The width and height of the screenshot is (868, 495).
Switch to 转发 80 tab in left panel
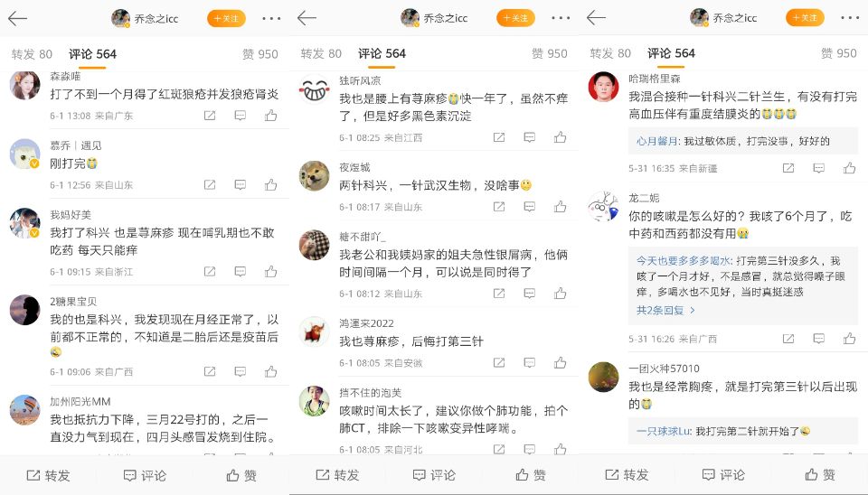pyautogui.click(x=32, y=54)
